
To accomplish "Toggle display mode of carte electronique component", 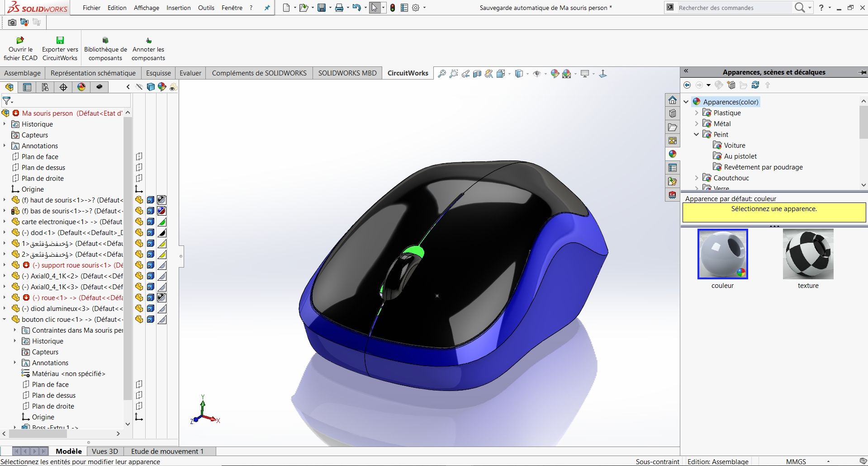I will (151, 221).
